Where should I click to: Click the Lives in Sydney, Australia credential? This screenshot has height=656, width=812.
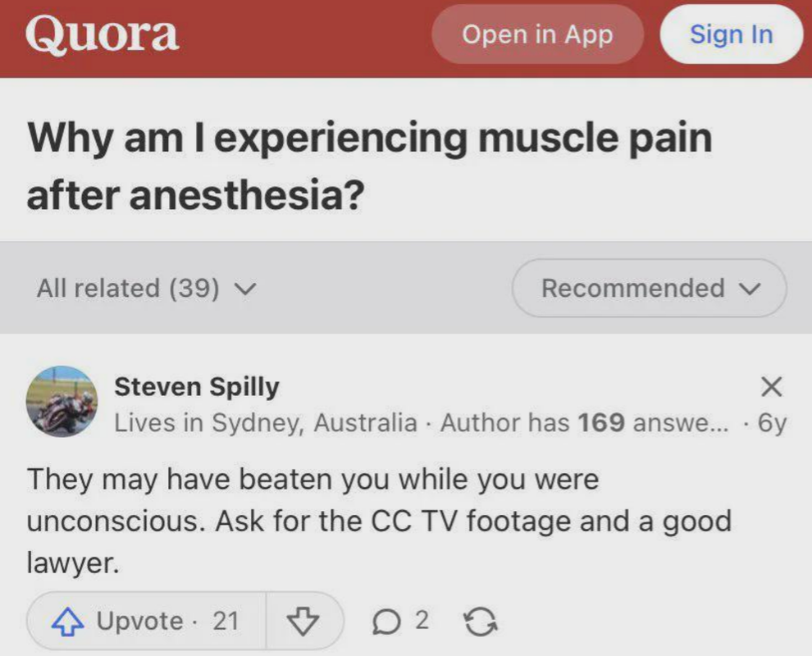click(266, 422)
